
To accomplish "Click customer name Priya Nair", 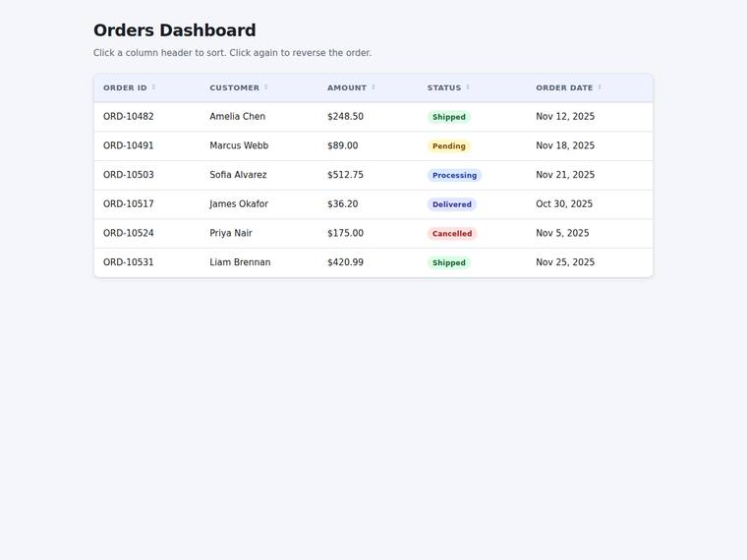I will click(231, 233).
